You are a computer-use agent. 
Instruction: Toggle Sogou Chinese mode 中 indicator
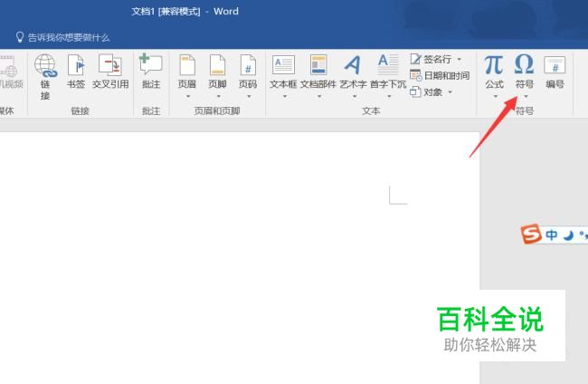551,235
